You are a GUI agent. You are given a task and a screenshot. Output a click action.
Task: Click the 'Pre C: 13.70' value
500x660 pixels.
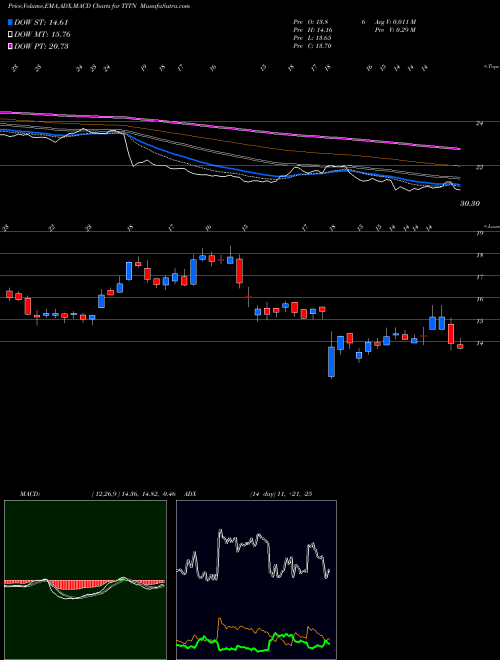[x=313, y=46]
